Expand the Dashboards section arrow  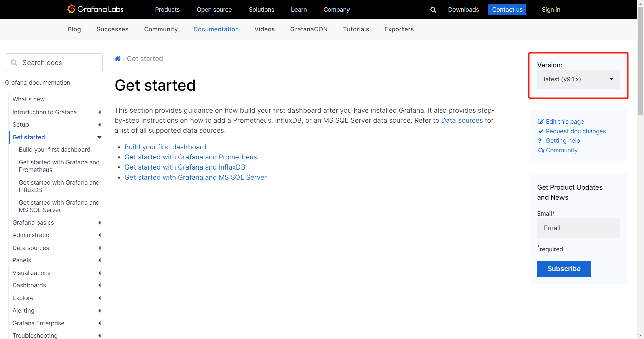pos(99,285)
